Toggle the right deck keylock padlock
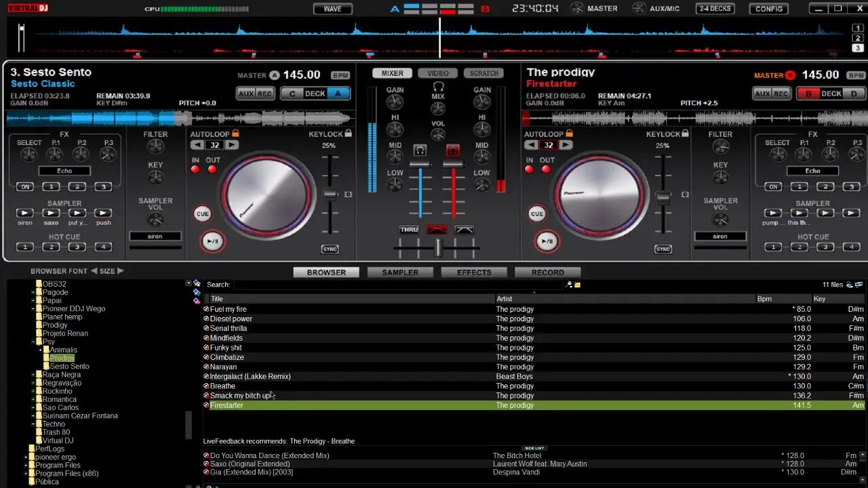The height and width of the screenshot is (488, 868). pos(685,134)
